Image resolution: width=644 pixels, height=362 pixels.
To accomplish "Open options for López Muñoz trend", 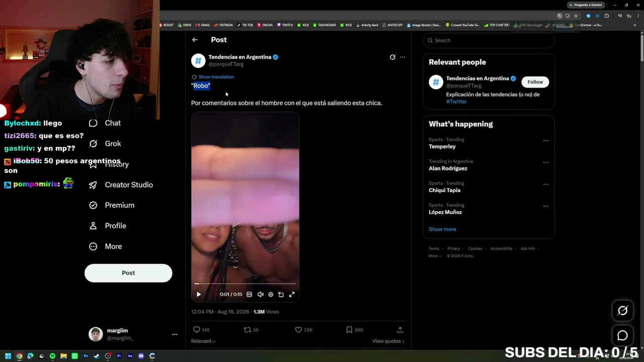I will click(546, 206).
